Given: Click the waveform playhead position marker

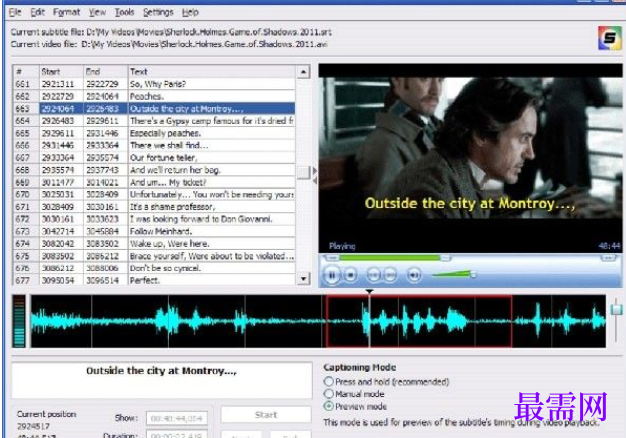Looking at the screenshot, I should coord(369,292).
